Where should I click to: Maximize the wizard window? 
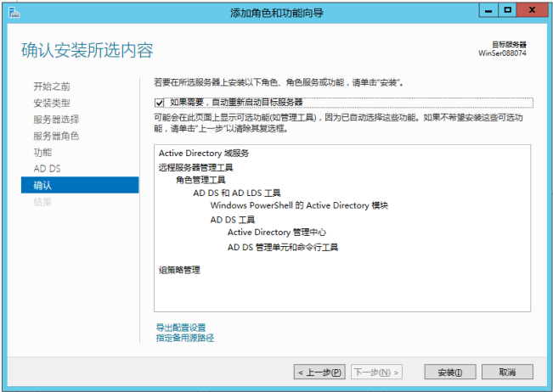click(x=507, y=10)
